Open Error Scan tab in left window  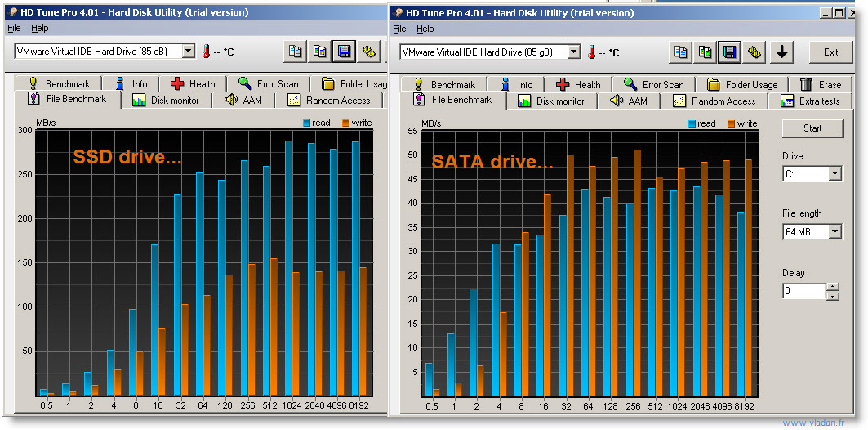coord(269,84)
